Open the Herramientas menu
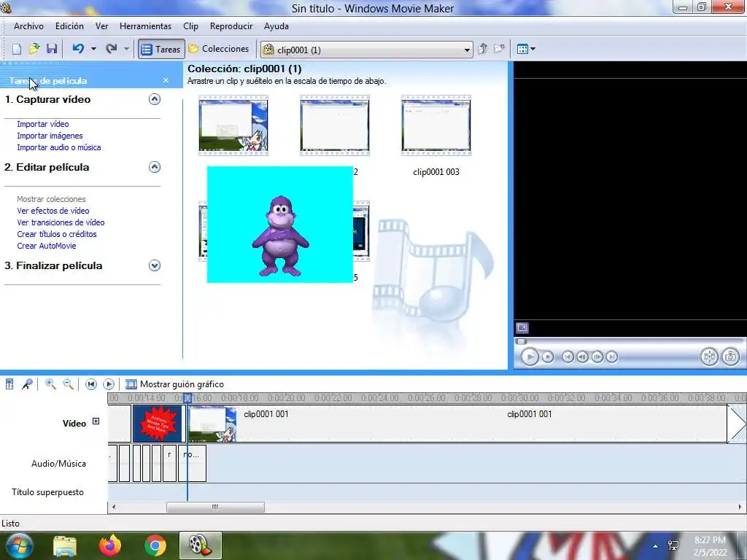This screenshot has width=747, height=560. 145,26
